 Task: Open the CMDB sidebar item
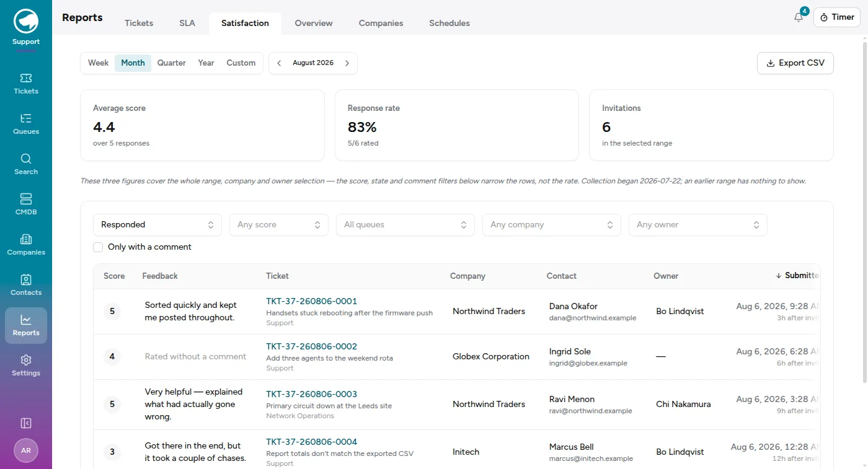(26, 205)
